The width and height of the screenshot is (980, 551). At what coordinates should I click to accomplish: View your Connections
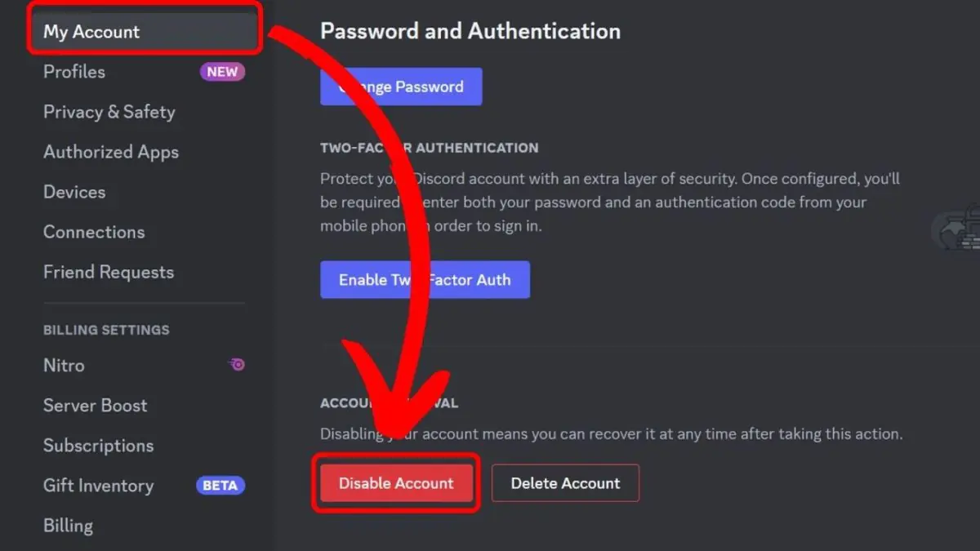(x=94, y=232)
